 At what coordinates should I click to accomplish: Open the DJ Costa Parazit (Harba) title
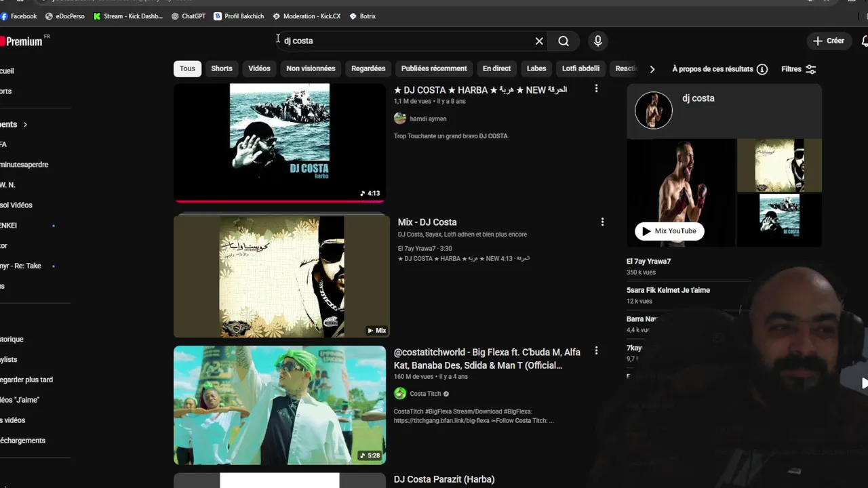(444, 479)
